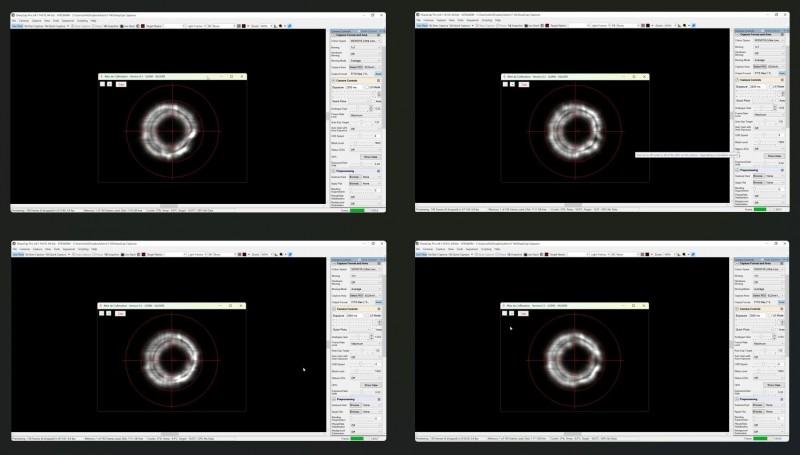800x455 pixels.
Task: Click the Target Name field in top-right toolbar
Action: point(578,26)
